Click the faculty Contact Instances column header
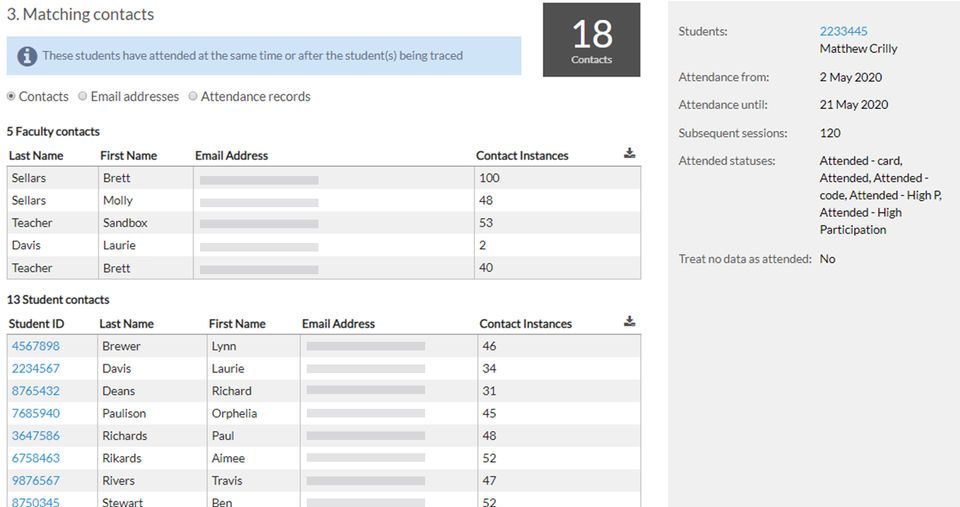This screenshot has width=960, height=507. (x=521, y=156)
